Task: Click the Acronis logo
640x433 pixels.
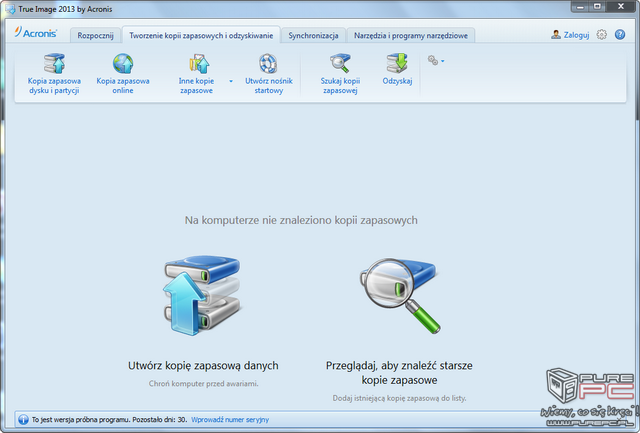Action: pyautogui.click(x=36, y=33)
